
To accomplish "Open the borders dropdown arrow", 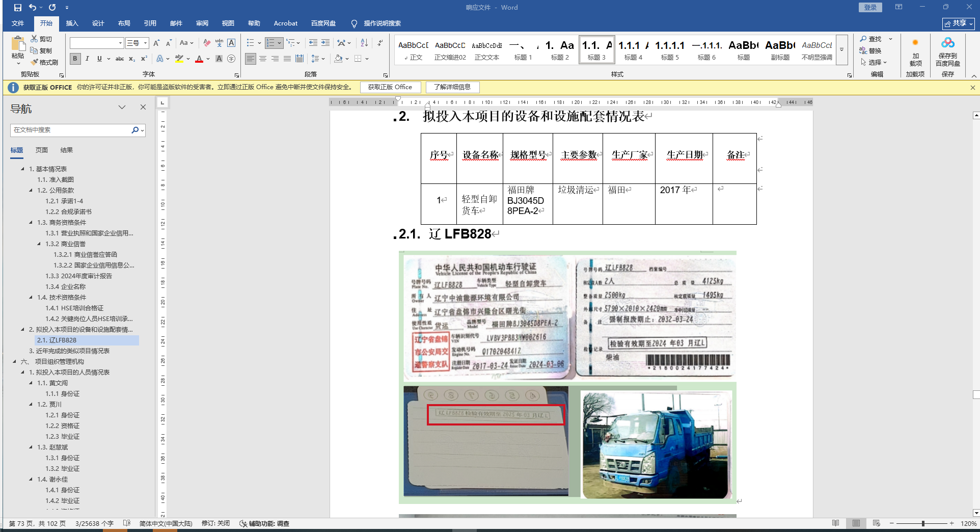I will click(367, 59).
